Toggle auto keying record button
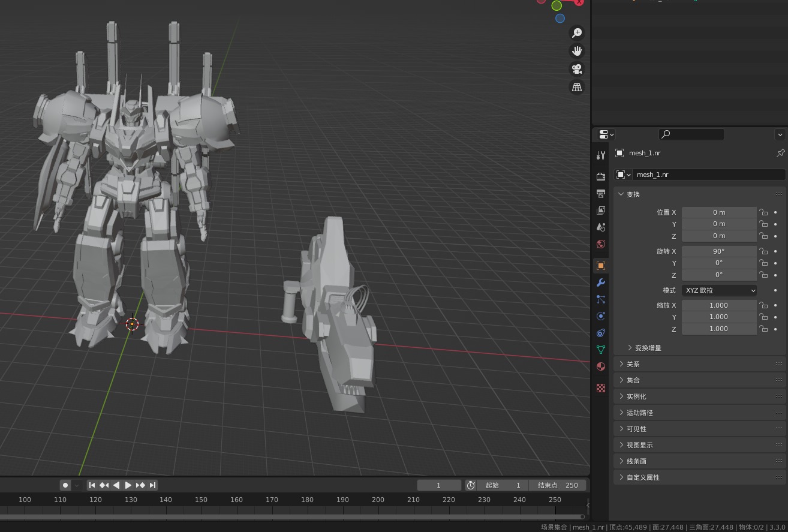 click(65, 485)
